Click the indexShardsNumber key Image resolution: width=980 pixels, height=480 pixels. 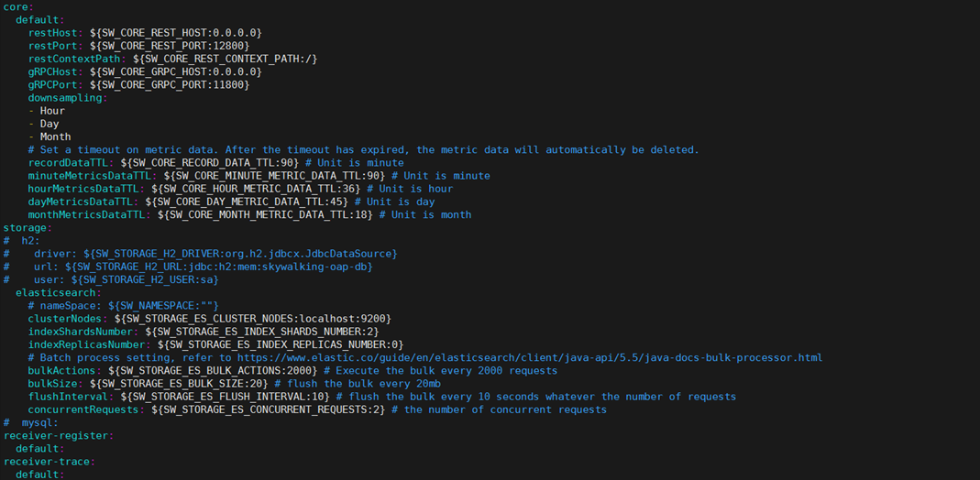[x=80, y=332]
